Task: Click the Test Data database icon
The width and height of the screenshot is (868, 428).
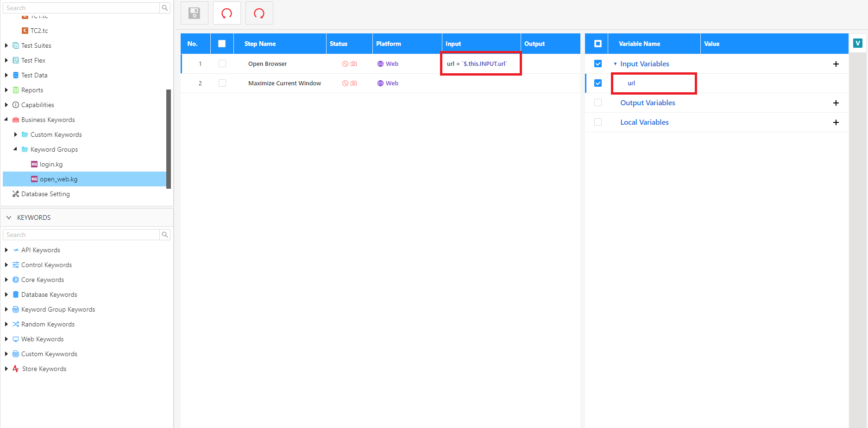Action: (16, 75)
